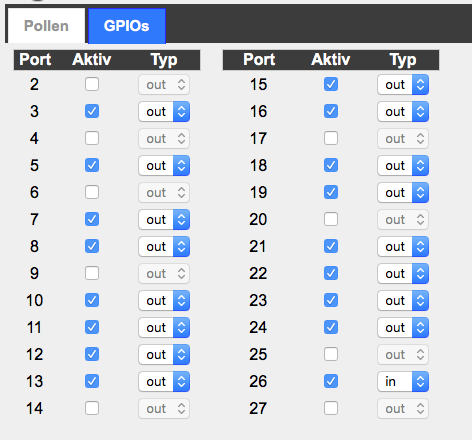
Task: Select the GPIOs tab
Action: point(127,26)
